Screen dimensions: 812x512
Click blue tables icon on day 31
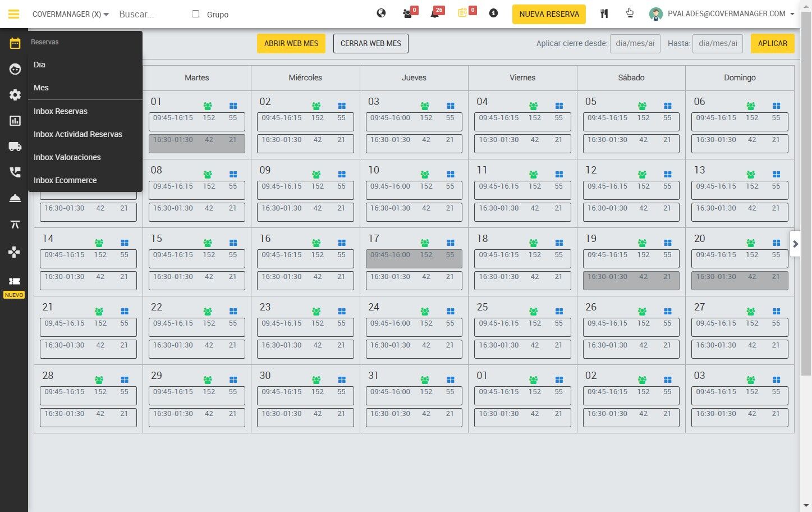(451, 380)
